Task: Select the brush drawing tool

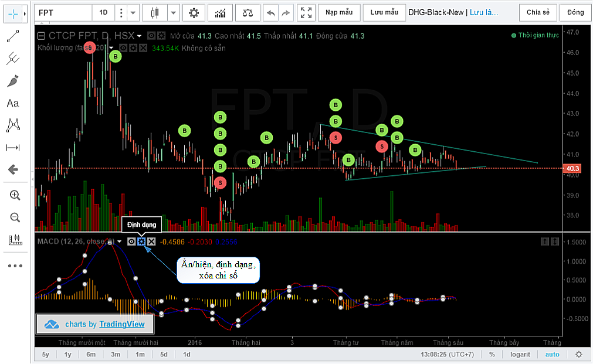Action: point(13,81)
